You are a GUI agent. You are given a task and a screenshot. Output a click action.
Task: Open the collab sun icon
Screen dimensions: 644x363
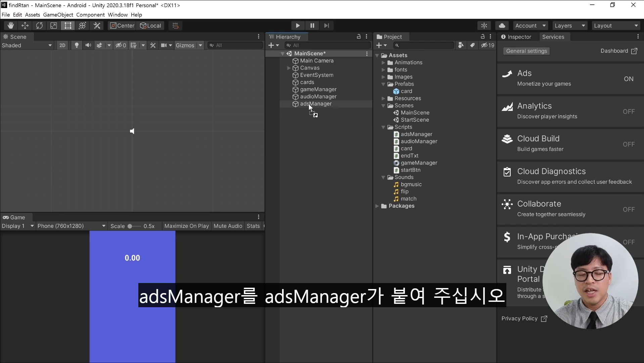pyautogui.click(x=484, y=26)
